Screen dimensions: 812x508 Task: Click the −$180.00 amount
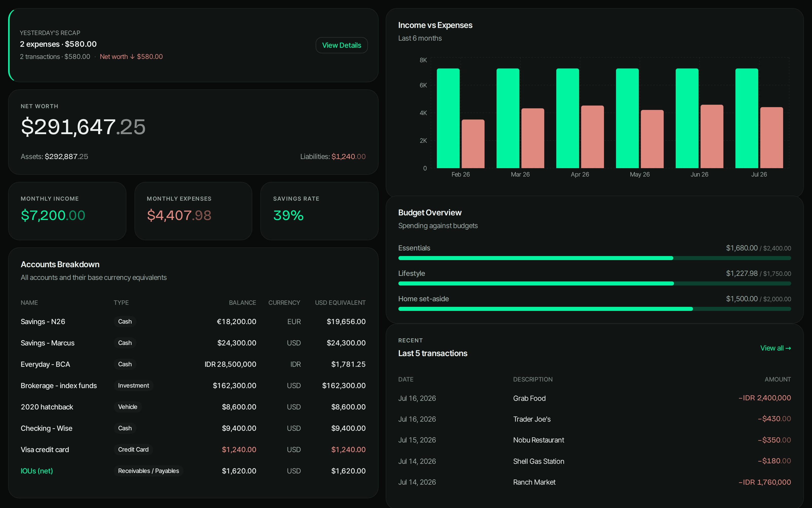(774, 461)
